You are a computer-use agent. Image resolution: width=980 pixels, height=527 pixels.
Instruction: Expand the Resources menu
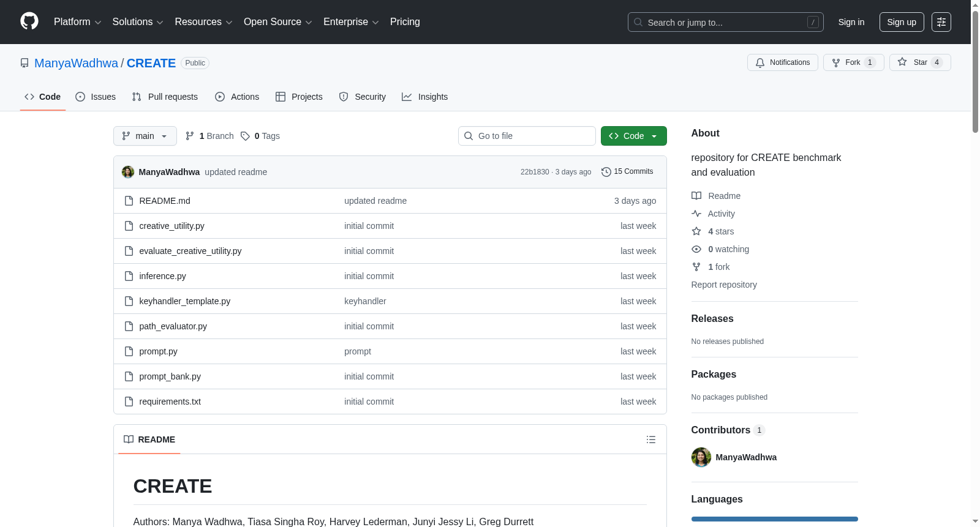(203, 22)
